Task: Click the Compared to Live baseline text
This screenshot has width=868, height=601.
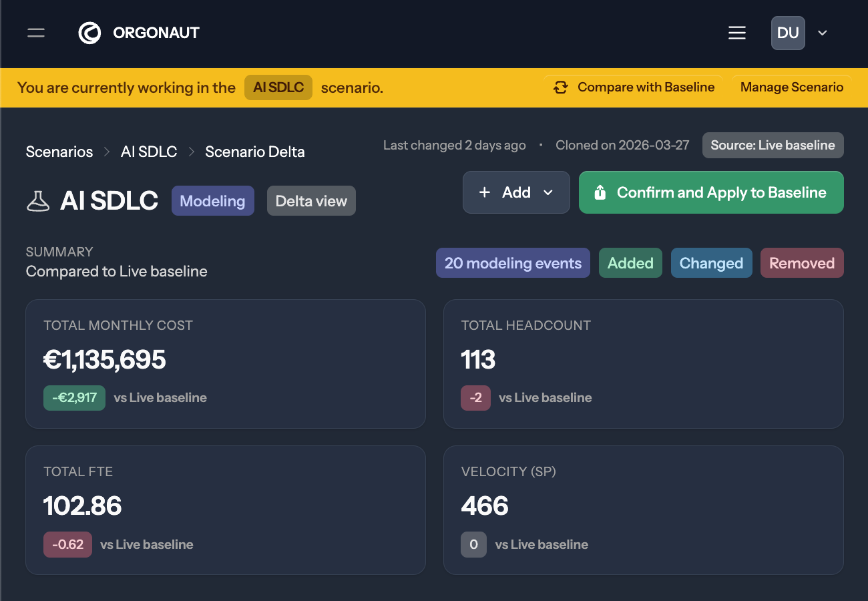Action: pyautogui.click(x=117, y=272)
